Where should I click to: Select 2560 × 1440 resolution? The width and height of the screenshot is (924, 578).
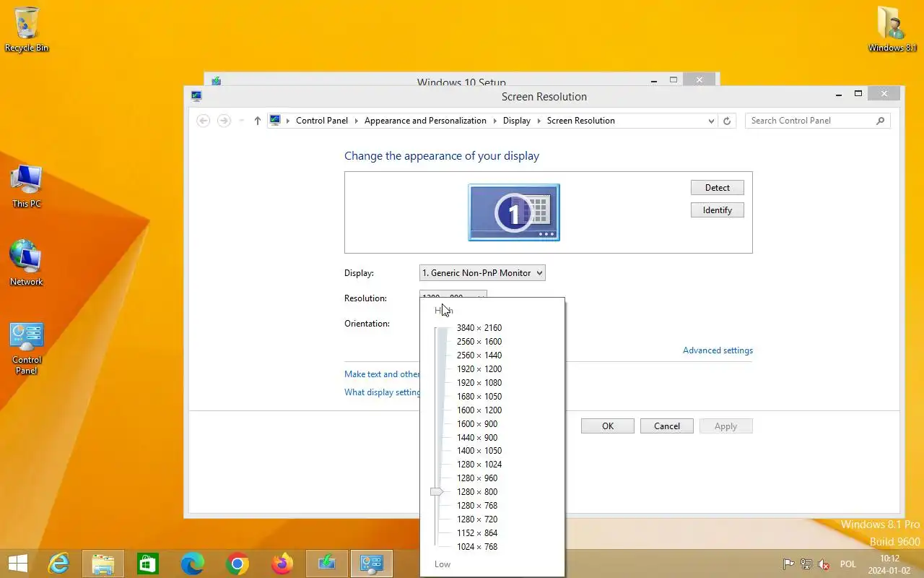(479, 355)
